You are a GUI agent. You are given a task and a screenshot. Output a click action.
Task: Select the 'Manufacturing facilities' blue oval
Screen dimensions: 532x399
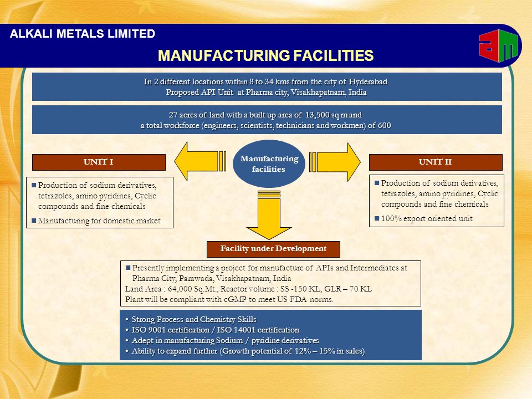(269, 164)
